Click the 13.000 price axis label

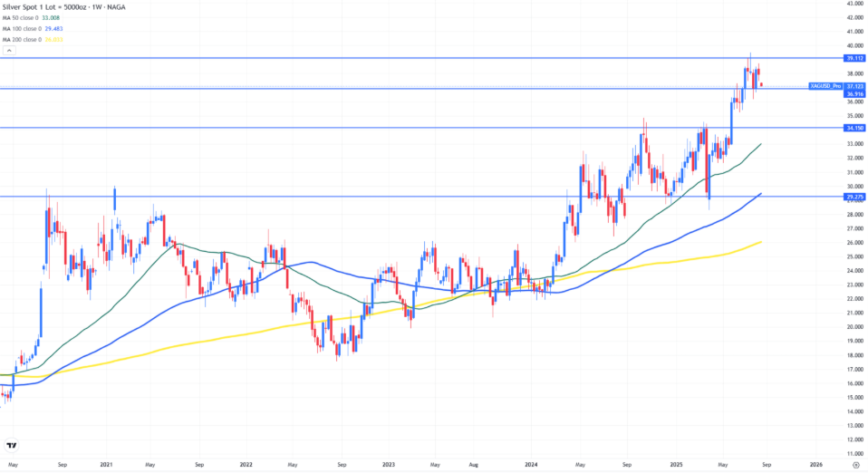(x=854, y=426)
